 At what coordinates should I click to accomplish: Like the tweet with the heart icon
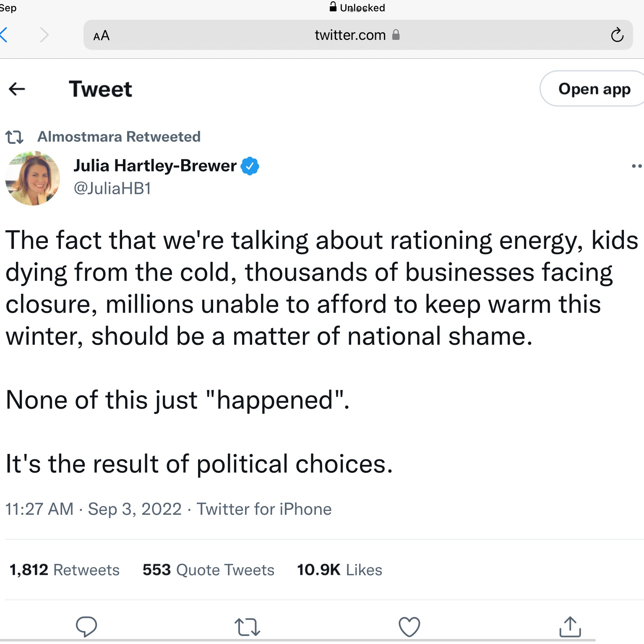point(409,627)
